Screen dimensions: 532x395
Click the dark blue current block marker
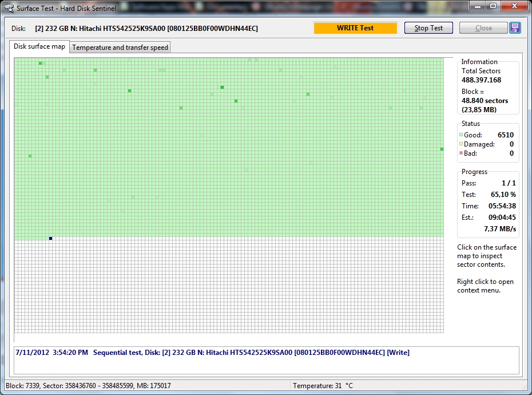click(50, 238)
